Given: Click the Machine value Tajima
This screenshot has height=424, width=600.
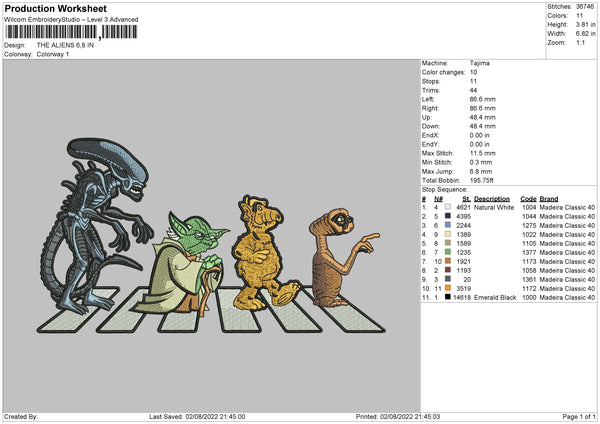Looking at the screenshot, I should point(479,63).
